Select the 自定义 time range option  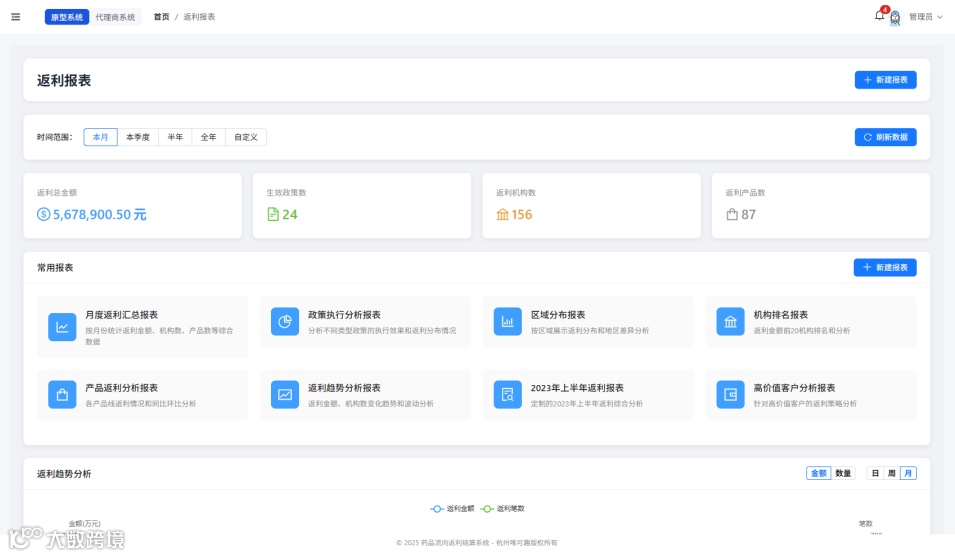coord(245,137)
